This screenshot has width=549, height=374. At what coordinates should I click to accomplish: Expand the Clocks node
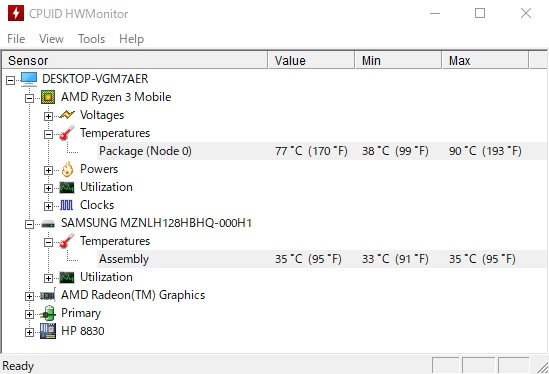48,206
